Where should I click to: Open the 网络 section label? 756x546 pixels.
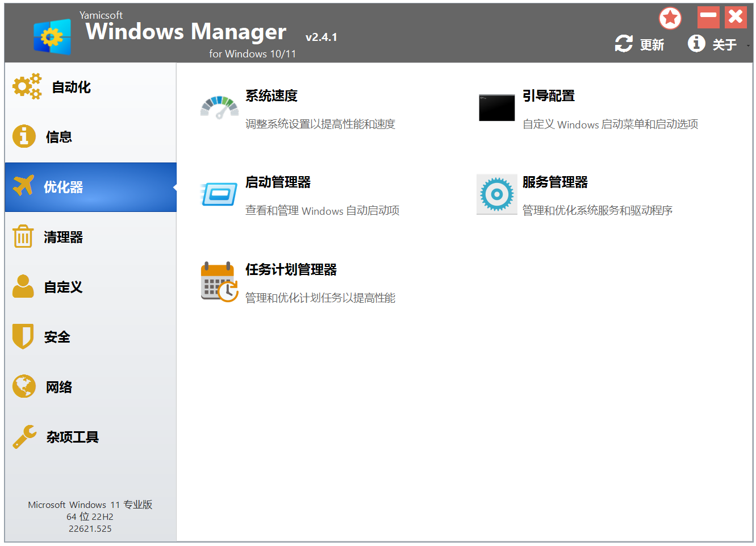click(x=59, y=387)
